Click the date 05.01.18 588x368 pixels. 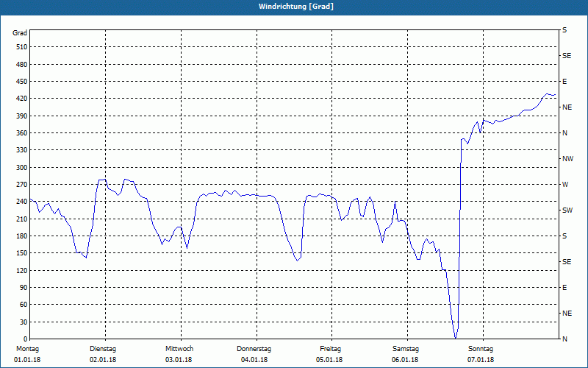click(x=329, y=360)
